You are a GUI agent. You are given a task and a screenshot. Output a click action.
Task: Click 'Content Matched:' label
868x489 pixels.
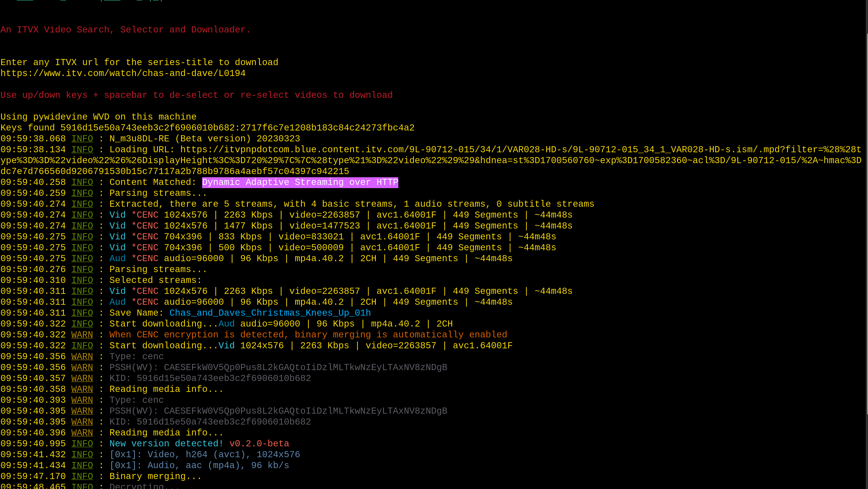pos(153,182)
